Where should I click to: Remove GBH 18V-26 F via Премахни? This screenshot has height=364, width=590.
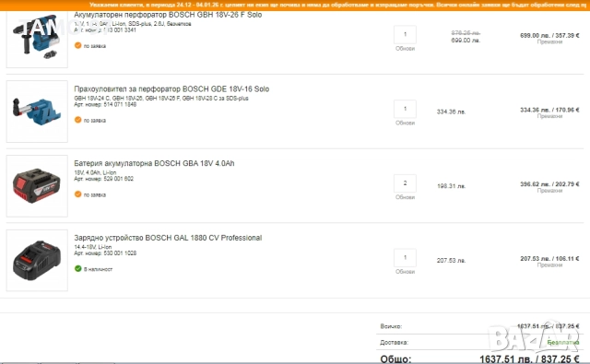(x=549, y=41)
